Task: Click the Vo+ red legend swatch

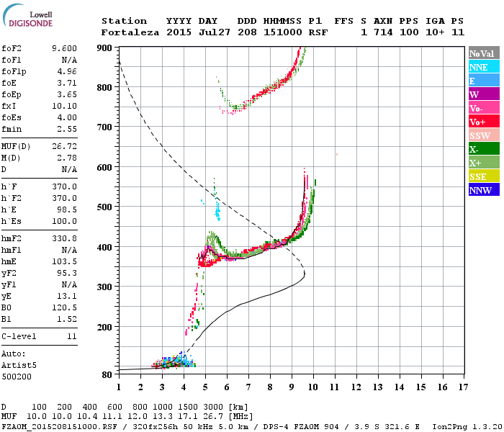Action: click(484, 122)
